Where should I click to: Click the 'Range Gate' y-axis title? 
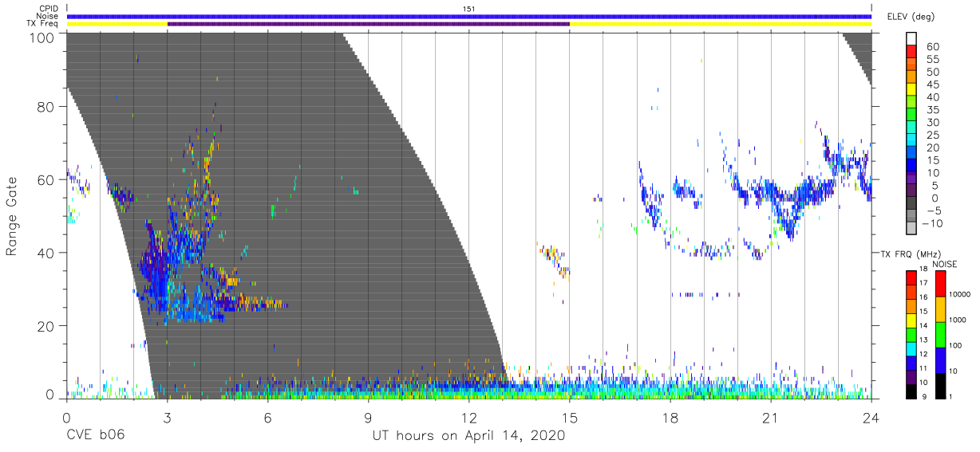[12, 217]
